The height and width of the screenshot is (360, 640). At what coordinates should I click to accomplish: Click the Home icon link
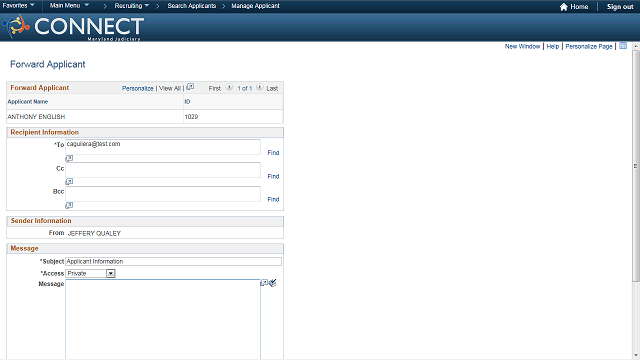(x=574, y=7)
